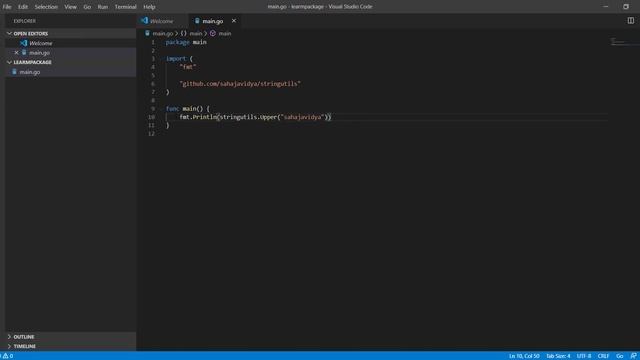640x360 pixels.
Task: Click Tab Size: 4 indicator
Action: (x=558, y=356)
